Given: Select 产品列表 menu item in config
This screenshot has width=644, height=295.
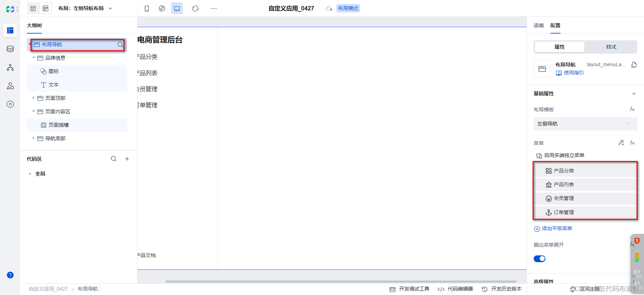Looking at the screenshot, I should pos(585,185).
